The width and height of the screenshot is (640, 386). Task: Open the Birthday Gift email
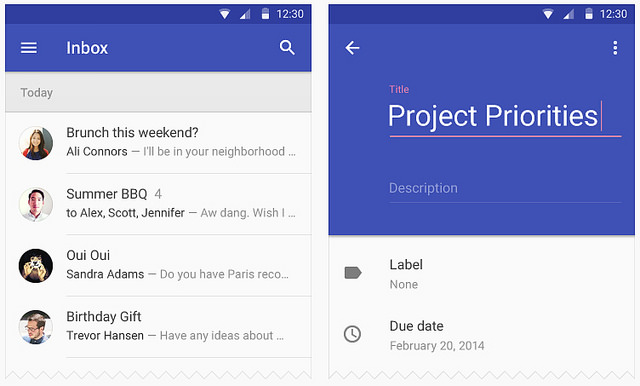point(158,327)
